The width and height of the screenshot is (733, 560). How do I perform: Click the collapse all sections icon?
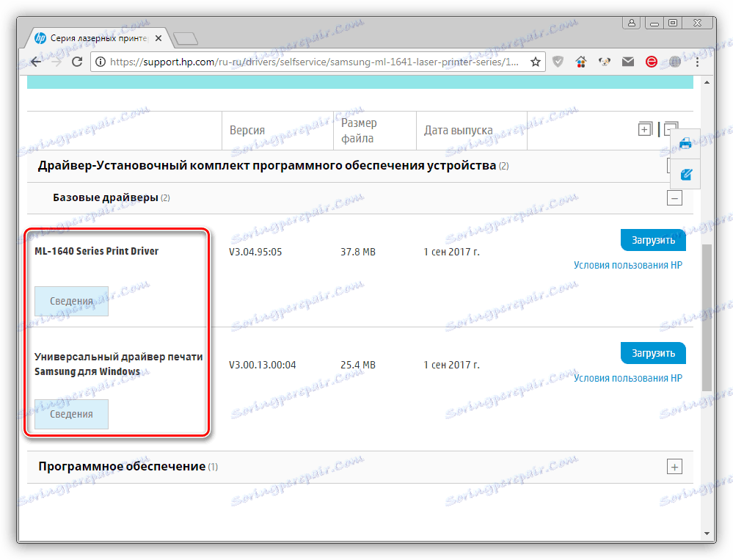click(x=671, y=128)
